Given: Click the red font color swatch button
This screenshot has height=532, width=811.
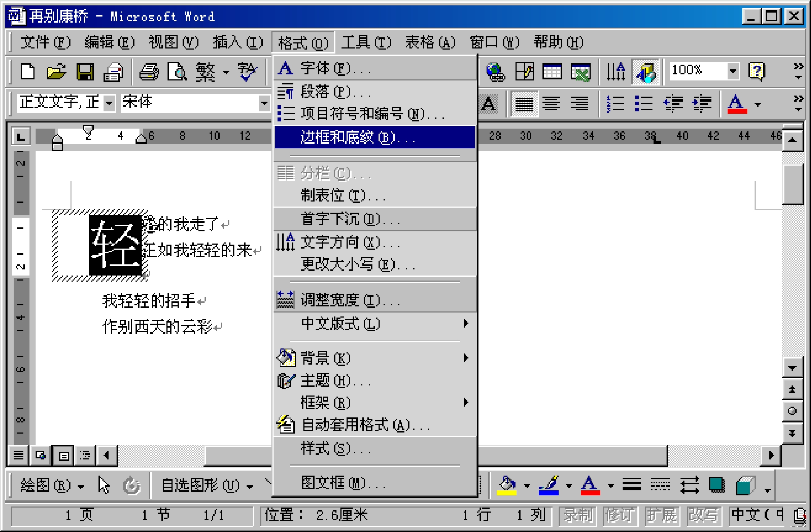Looking at the screenshot, I should (x=737, y=104).
